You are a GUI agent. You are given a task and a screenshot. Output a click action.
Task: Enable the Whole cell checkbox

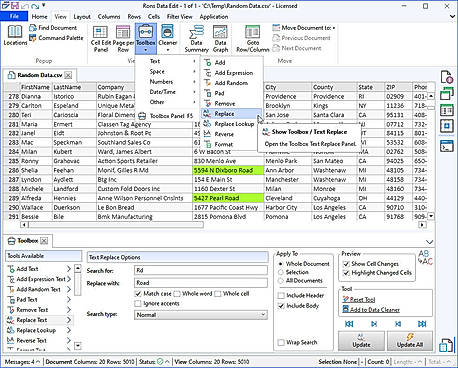pyautogui.click(x=218, y=294)
